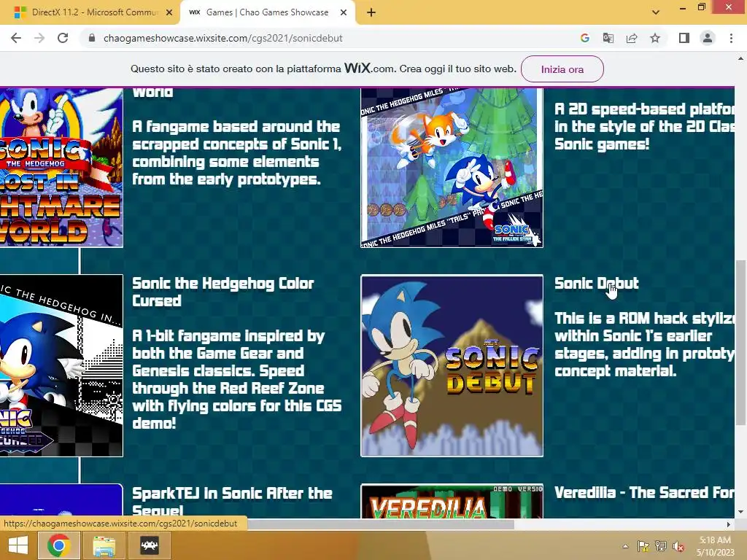Bookmark this tab with the star
Image resolution: width=747 pixels, height=560 pixels.
point(655,38)
